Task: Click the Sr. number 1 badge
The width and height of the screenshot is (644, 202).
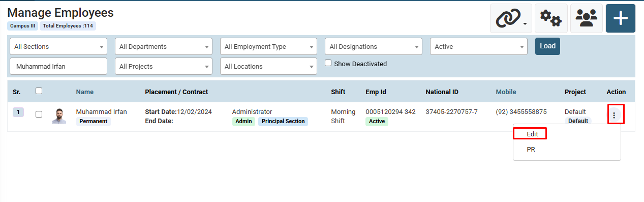Action: [18, 112]
